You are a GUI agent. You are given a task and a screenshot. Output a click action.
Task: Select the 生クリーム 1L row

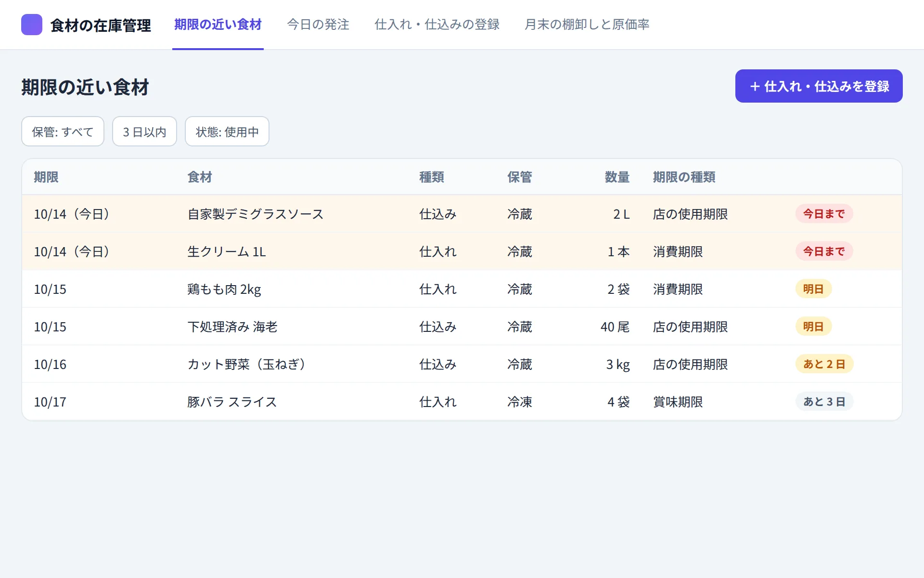pos(462,251)
